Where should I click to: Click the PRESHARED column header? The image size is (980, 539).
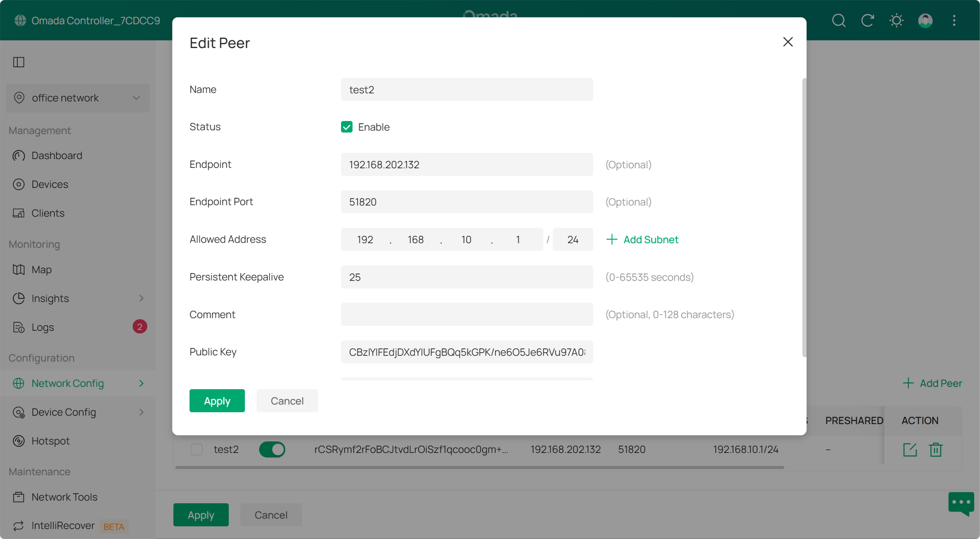coord(854,421)
